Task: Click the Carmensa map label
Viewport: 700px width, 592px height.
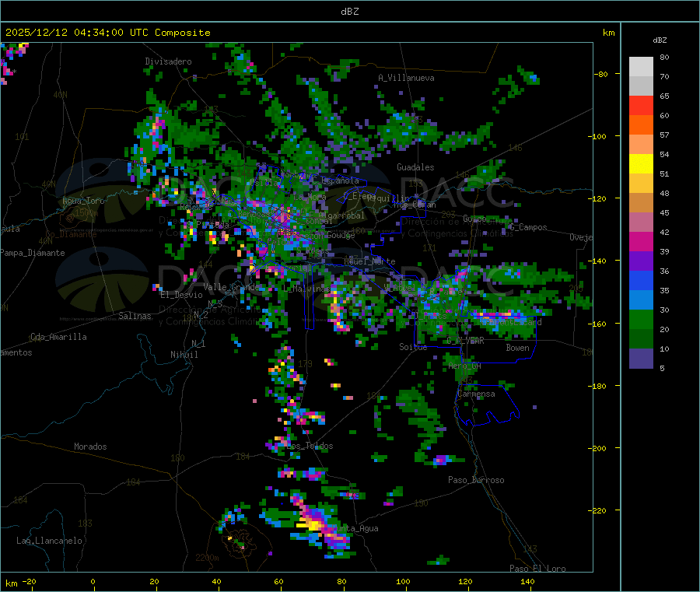Action: [476, 394]
